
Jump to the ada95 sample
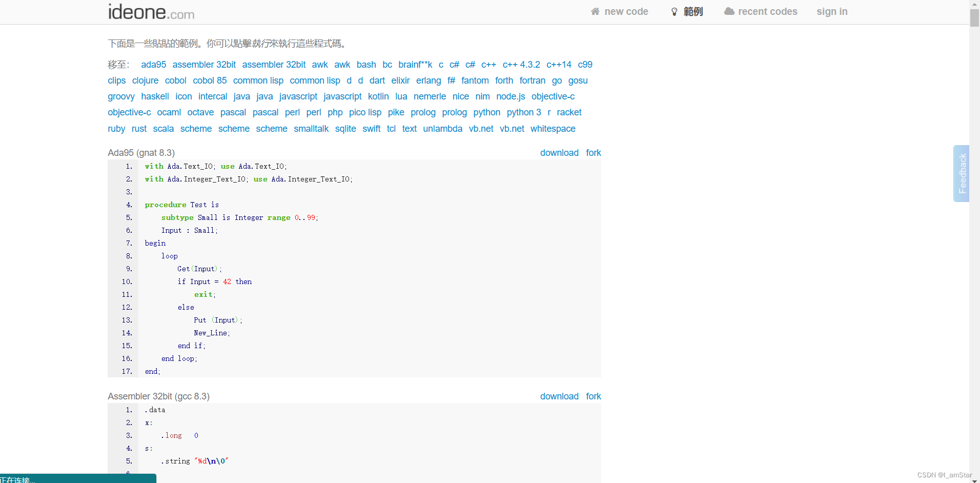(x=154, y=65)
